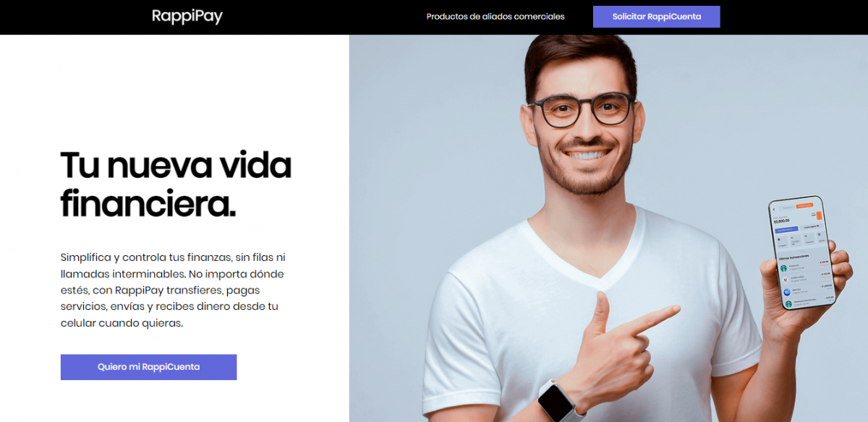The image size is (868, 422).
Task: Click the blue button on phone screen
Action: [x=786, y=229]
